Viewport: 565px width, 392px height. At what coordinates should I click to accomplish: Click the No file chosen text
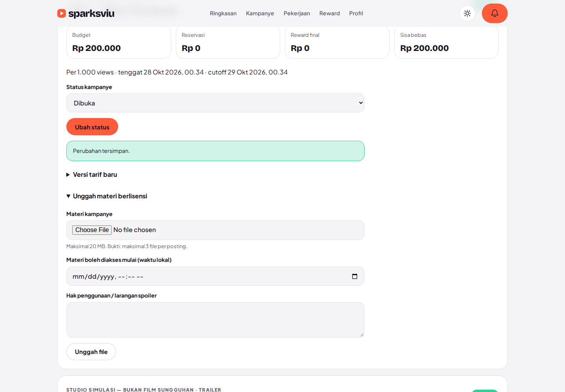(x=135, y=230)
